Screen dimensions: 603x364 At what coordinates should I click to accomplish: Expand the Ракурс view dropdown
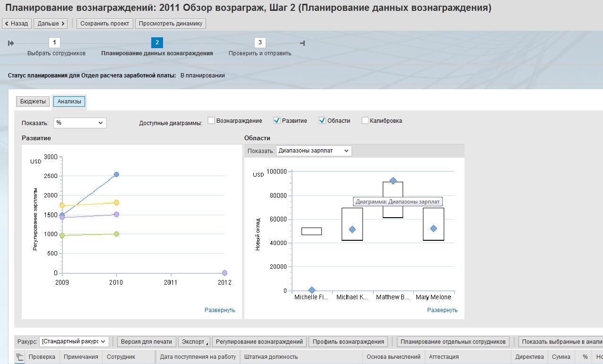tap(75, 341)
